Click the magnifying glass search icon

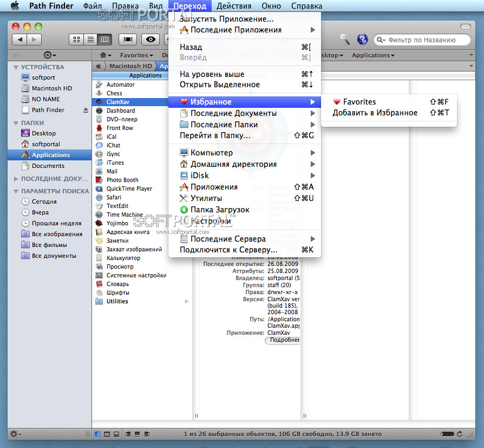coord(345,39)
